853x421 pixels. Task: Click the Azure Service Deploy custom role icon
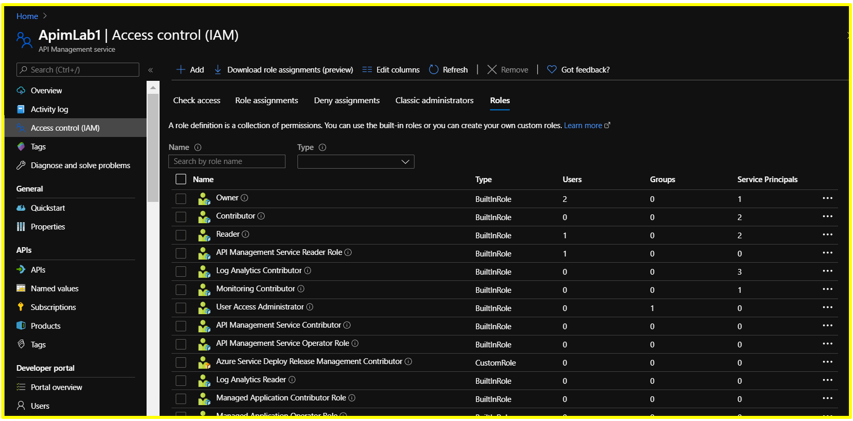tap(204, 362)
